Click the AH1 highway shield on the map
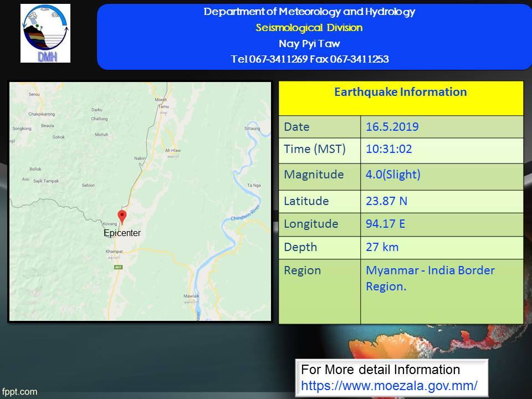 point(118,267)
